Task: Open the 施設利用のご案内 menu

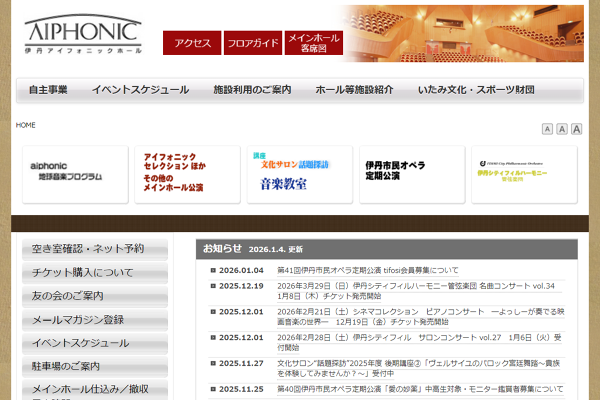Action: point(252,90)
